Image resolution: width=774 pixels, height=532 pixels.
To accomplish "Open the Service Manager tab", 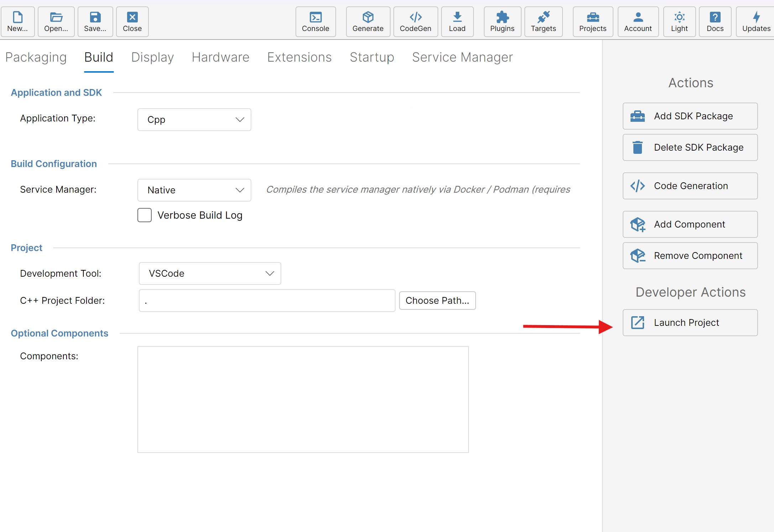I will [x=462, y=57].
